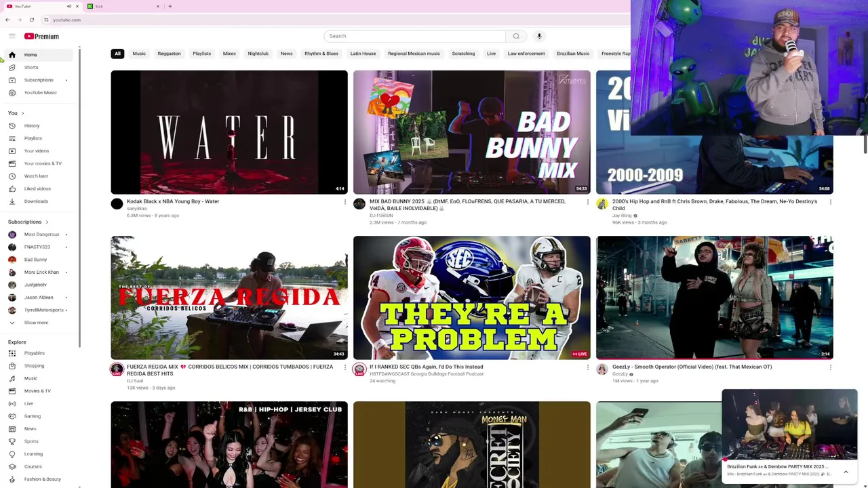
Task: Start voice search with microphone icon
Action: (x=539, y=36)
